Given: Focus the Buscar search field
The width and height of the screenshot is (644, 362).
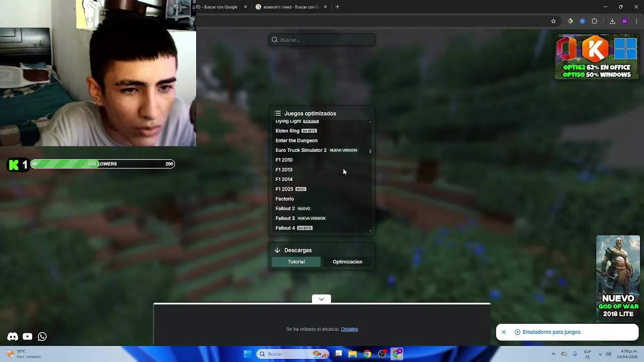Looking at the screenshot, I should click(322, 40).
